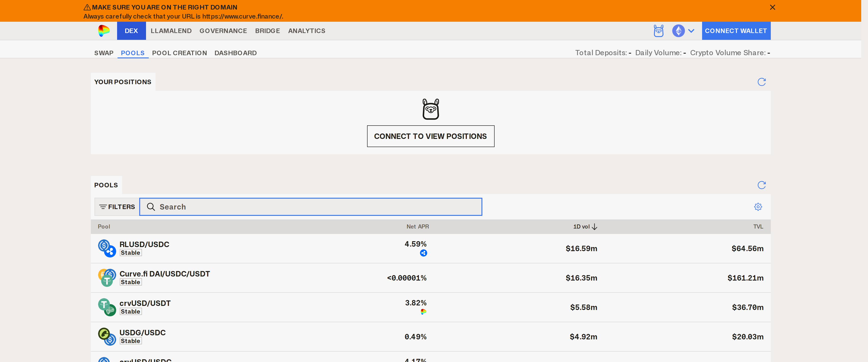Go to the GOVERNANCE section

point(223,31)
